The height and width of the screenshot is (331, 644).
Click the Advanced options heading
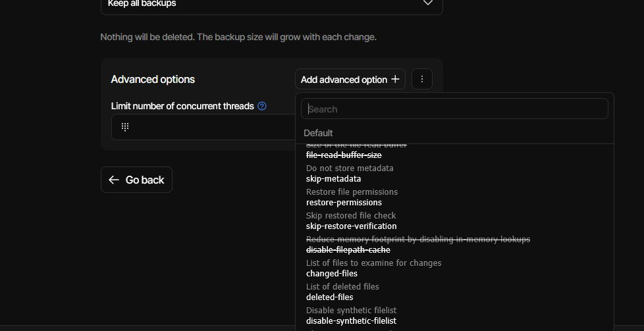[x=153, y=80]
